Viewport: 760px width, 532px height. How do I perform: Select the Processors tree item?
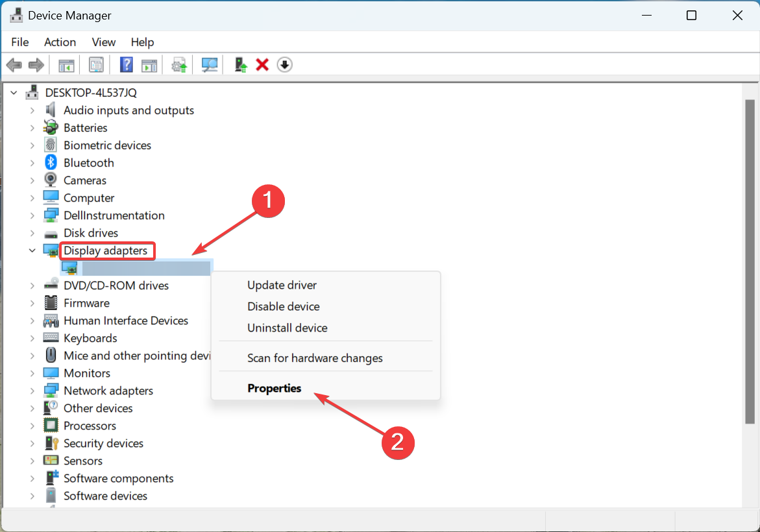click(x=90, y=426)
